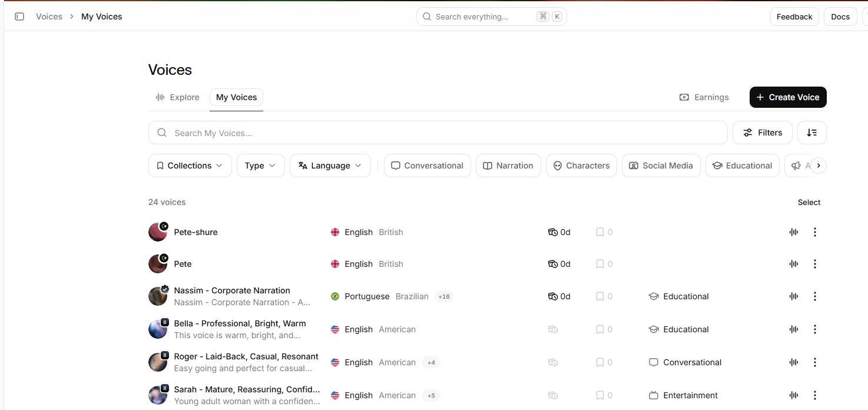This screenshot has width=868, height=410.
Task: Expand the Type dropdown
Action: tap(261, 166)
